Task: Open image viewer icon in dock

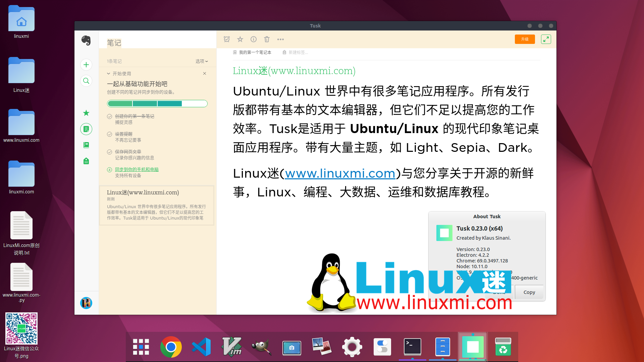Action: point(322,347)
